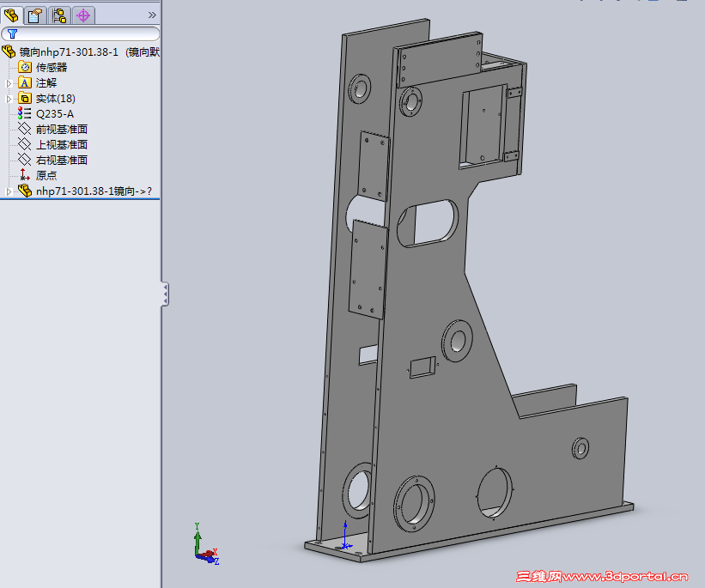The height and width of the screenshot is (588, 705).
Task: Select the 原点 origin item
Action: (x=46, y=176)
